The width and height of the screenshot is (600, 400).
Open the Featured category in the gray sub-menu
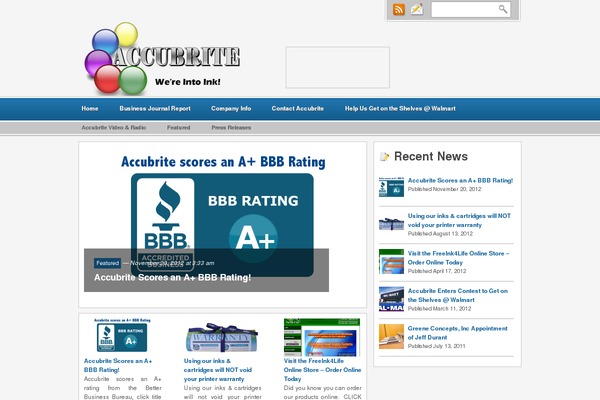(178, 127)
